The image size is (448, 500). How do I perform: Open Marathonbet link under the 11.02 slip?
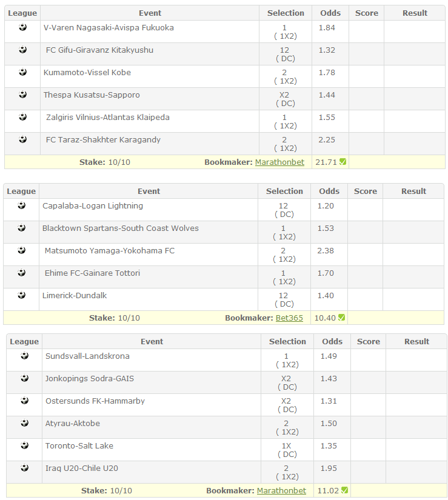281,491
